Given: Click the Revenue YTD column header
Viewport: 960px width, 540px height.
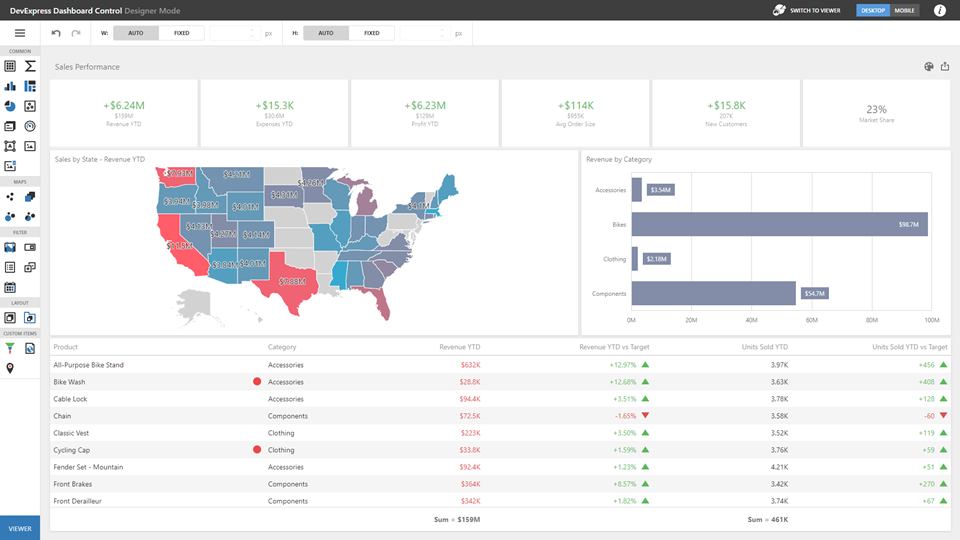Looking at the screenshot, I should click(459, 347).
